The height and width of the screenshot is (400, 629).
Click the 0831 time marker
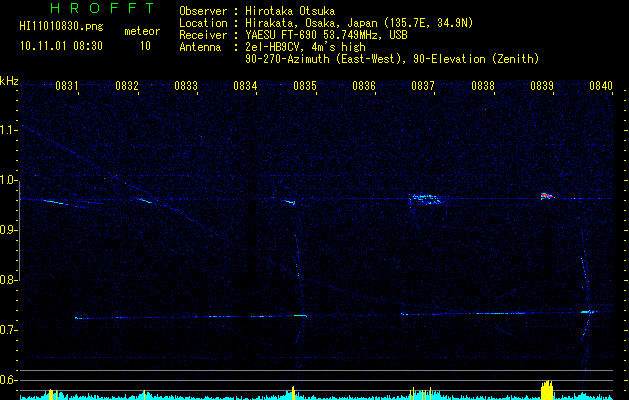point(67,86)
